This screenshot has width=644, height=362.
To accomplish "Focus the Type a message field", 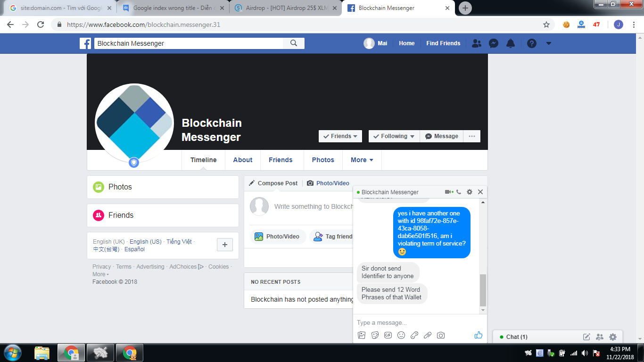I will click(420, 323).
